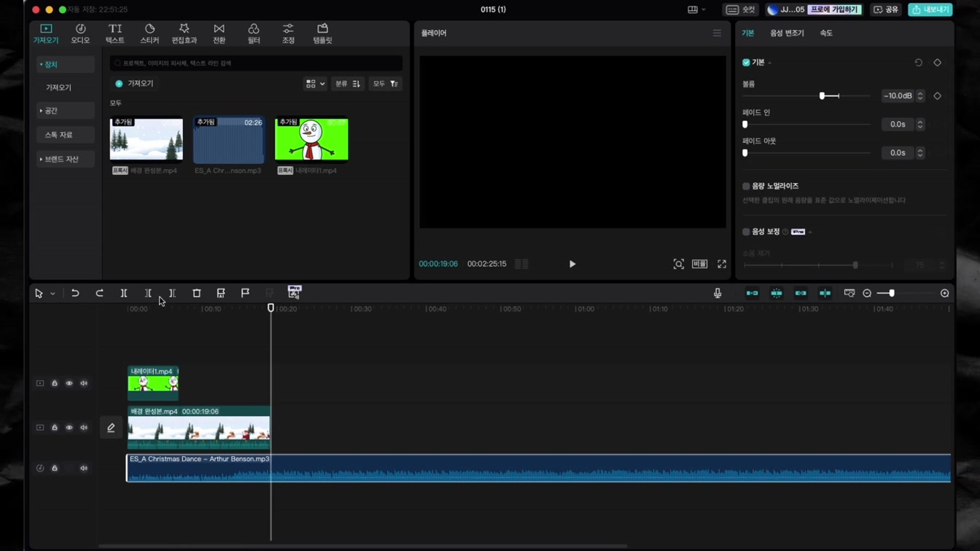Click the AI marker flag icon

point(221,293)
